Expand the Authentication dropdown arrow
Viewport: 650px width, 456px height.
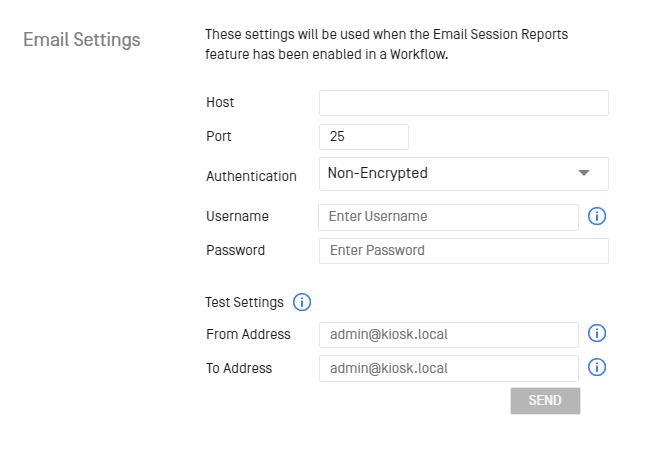click(x=584, y=173)
